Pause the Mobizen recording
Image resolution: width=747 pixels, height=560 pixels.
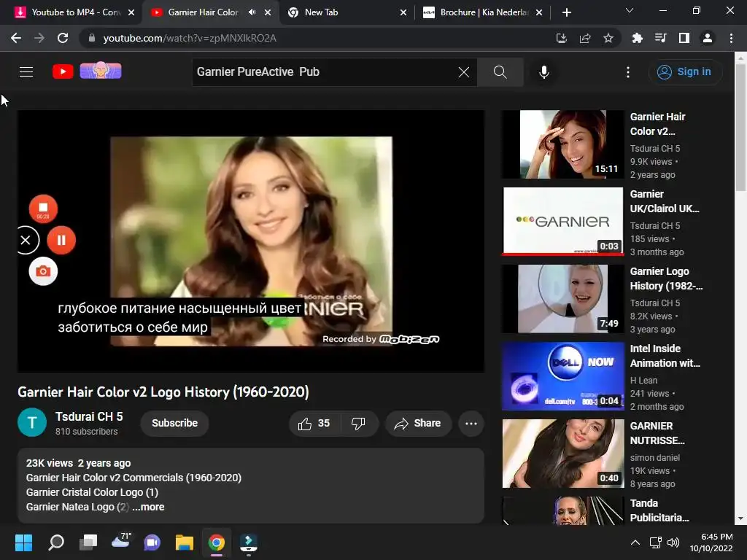click(61, 240)
